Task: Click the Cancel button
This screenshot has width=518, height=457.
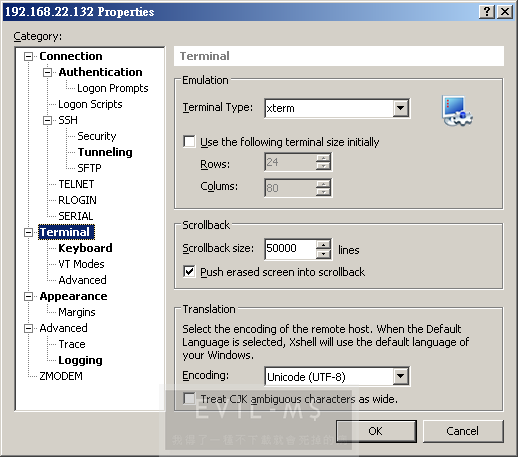Action: click(x=463, y=431)
